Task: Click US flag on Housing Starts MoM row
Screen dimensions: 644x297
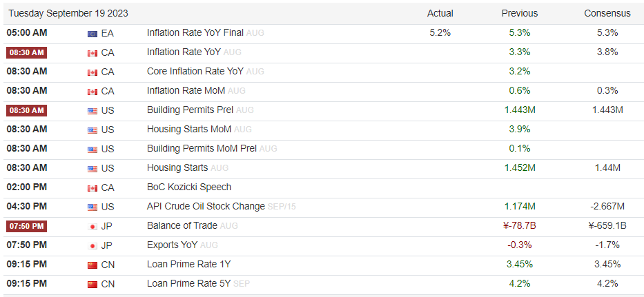Action: point(92,130)
